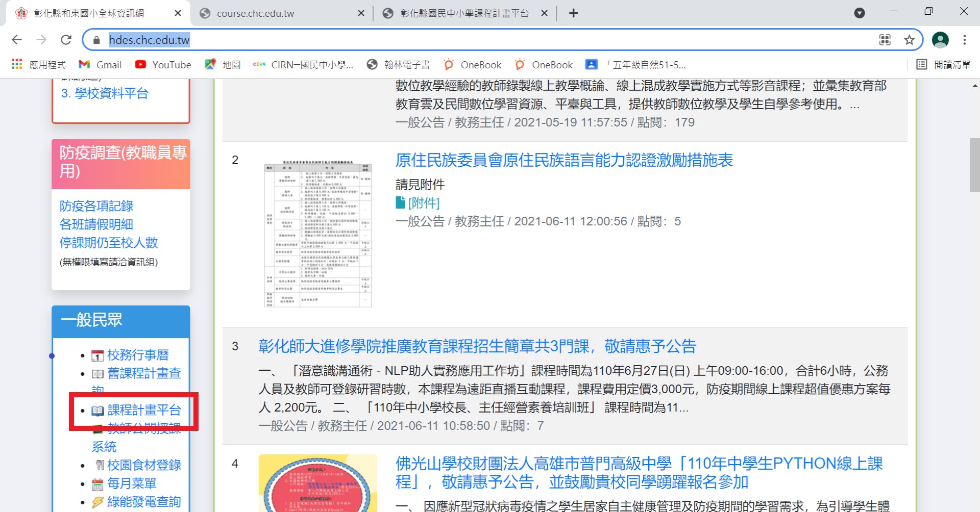Click the 防疫調查(教職員專用) panel header
Screen dimensions: 980x512
(x=121, y=164)
